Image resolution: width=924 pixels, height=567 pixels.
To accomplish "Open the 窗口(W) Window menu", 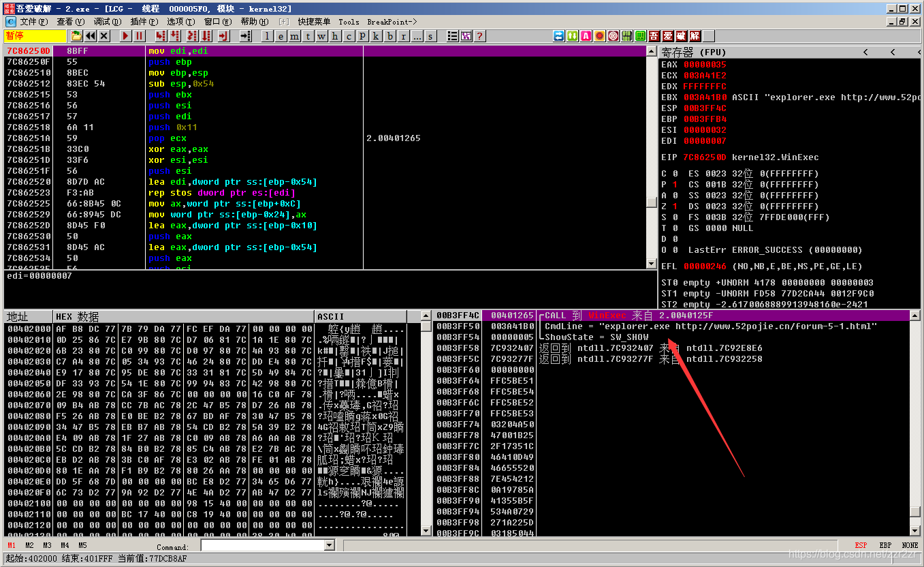I will click(218, 22).
